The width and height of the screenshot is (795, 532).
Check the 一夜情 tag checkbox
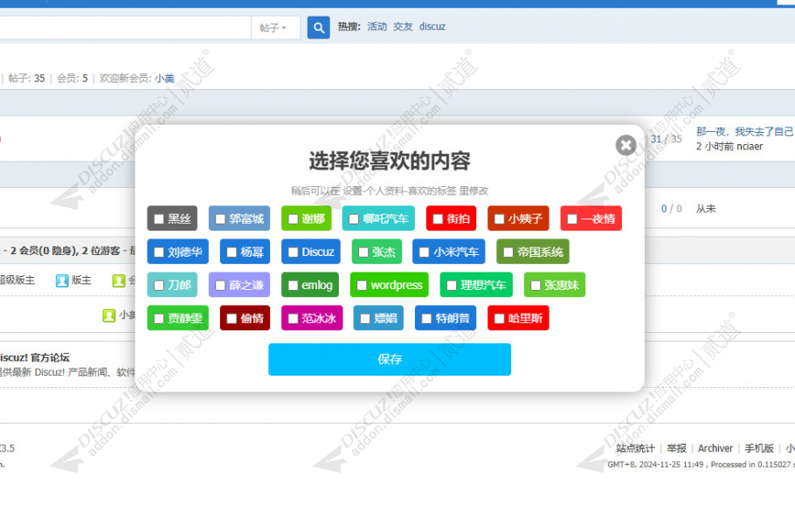pyautogui.click(x=572, y=219)
